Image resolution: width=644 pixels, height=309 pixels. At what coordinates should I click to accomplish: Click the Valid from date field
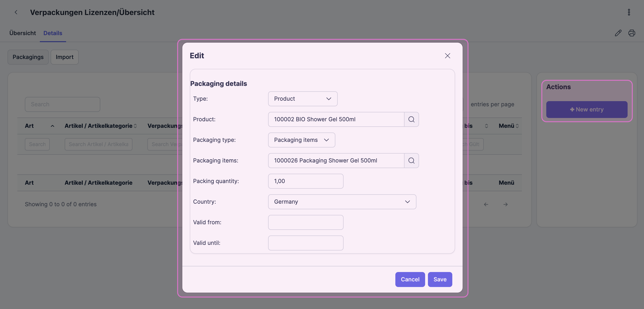[306, 222]
